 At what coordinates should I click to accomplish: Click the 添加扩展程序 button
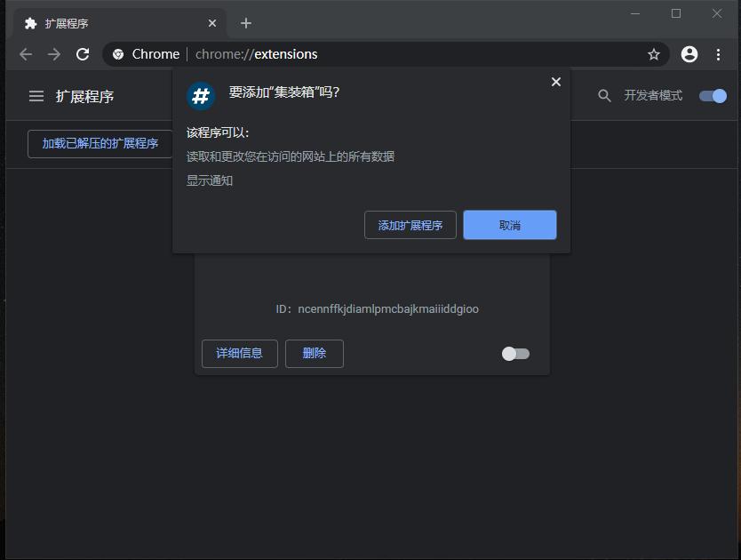[x=410, y=225]
